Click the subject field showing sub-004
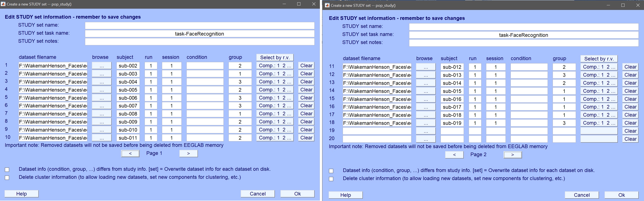The height and width of the screenshot is (201, 644). [x=128, y=82]
